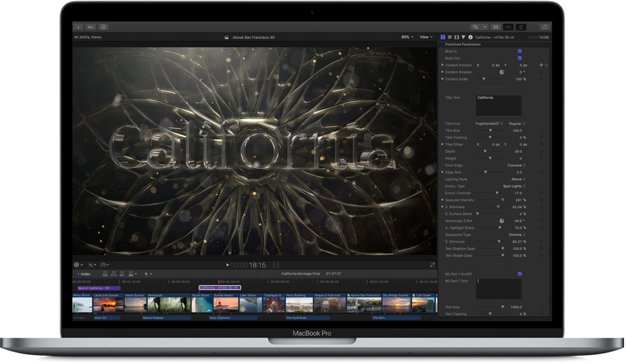Adjust the Enviro. Contrast slider
626x364 pixels.
coord(497,193)
